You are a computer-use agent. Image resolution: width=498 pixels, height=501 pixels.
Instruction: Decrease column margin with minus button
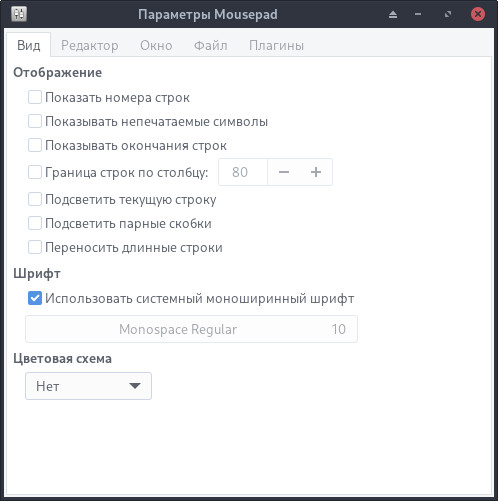[284, 172]
